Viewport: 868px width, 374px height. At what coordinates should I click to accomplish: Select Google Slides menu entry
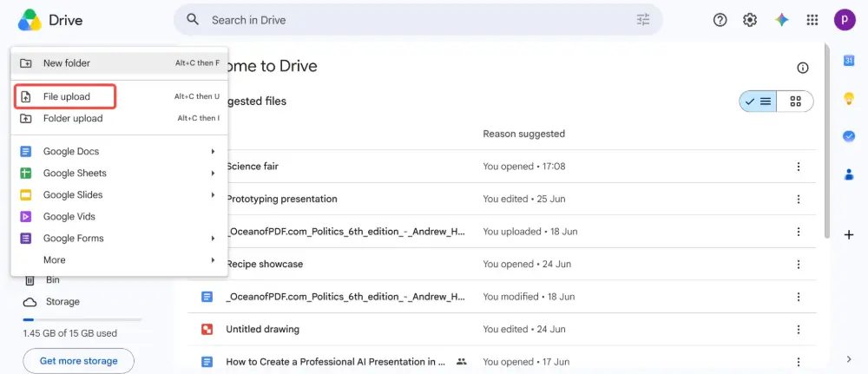pyautogui.click(x=119, y=194)
